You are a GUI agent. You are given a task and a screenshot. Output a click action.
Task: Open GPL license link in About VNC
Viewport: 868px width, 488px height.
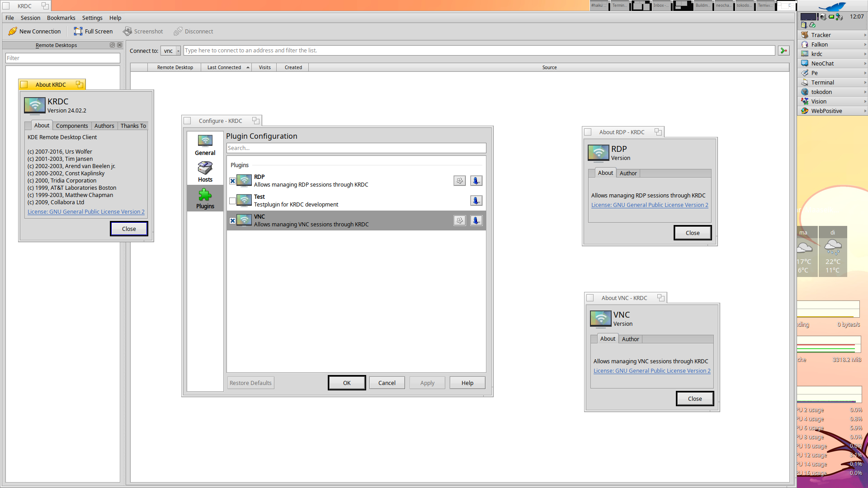coord(652,371)
